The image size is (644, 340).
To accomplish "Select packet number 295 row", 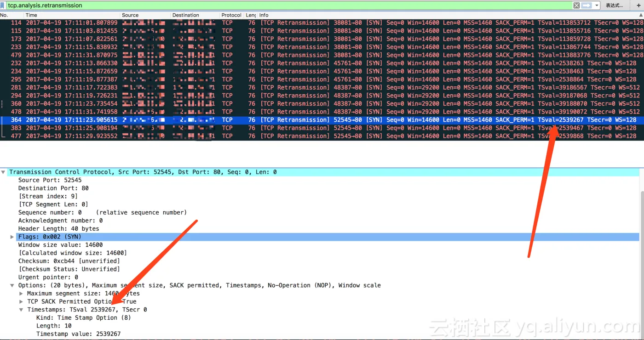I will coord(322,79).
